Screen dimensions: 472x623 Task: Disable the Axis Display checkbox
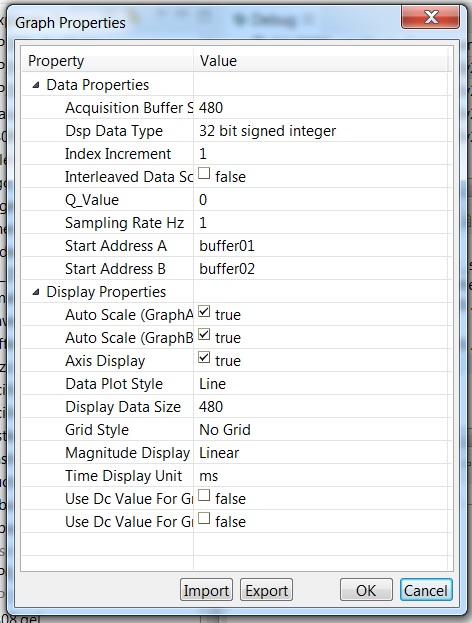[x=204, y=358]
